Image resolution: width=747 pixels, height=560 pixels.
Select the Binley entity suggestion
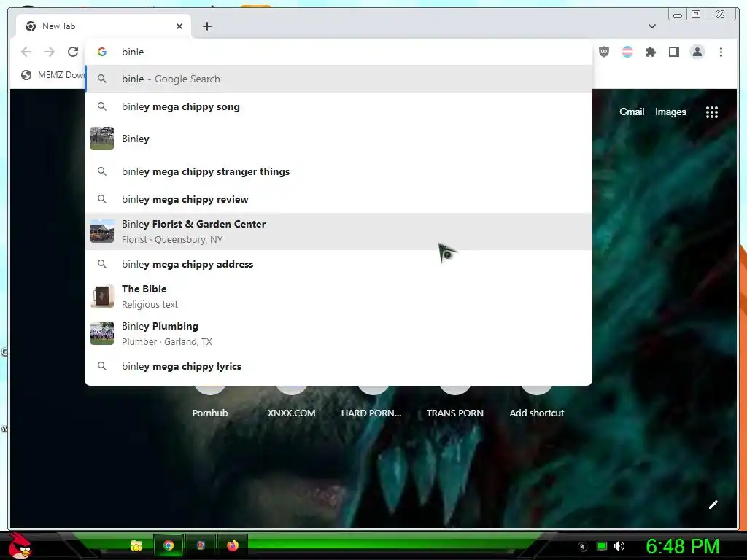338,139
